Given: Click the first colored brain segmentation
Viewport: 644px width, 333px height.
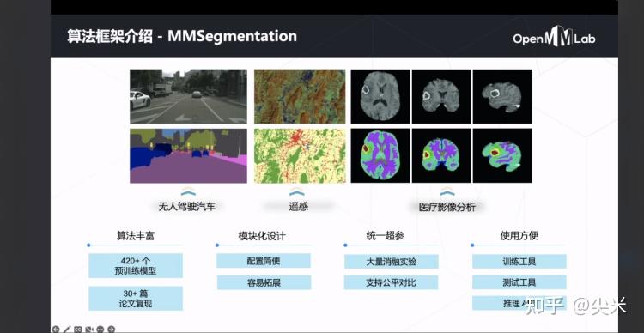Looking at the screenshot, I should [x=380, y=155].
